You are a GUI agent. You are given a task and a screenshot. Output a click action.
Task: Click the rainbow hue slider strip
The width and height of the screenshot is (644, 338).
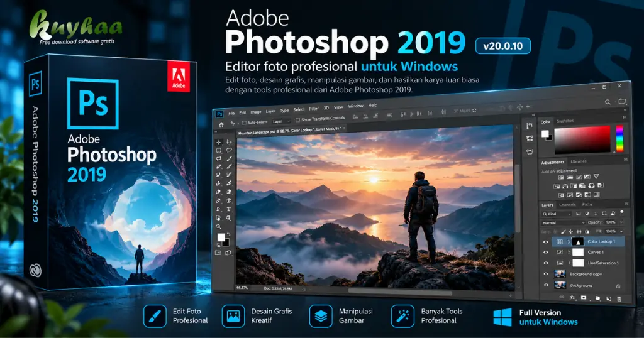point(619,139)
